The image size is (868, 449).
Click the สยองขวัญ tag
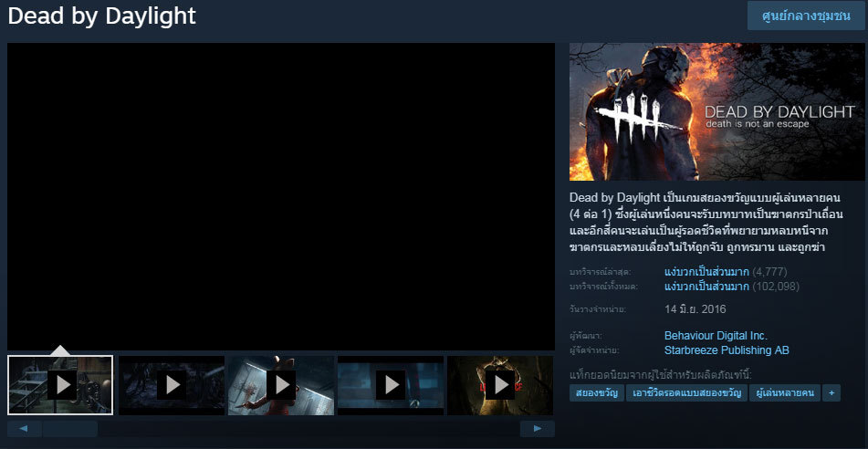pos(596,393)
